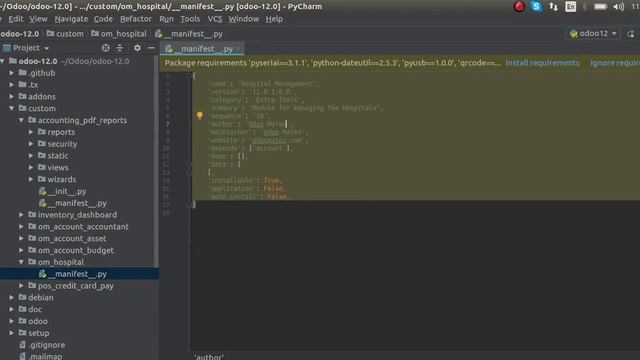Image resolution: width=640 pixels, height=360 pixels.
Task: Click the red recorder tray icon
Action: (x=519, y=7)
